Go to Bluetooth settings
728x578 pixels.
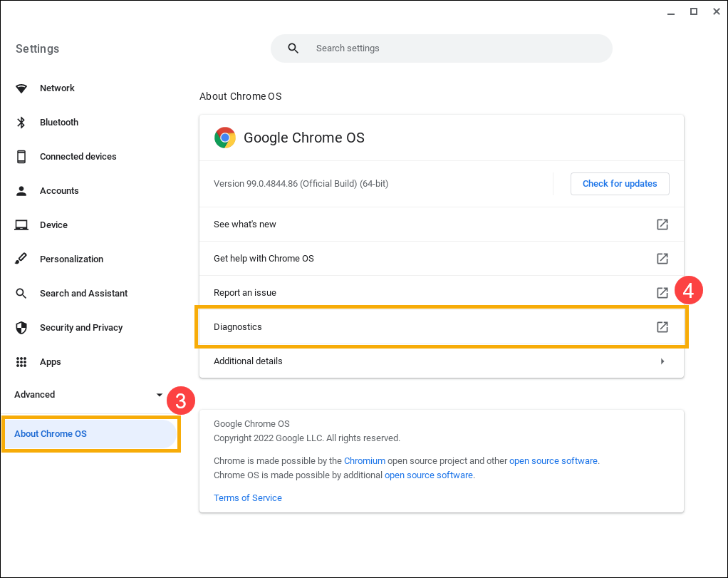[x=59, y=122]
